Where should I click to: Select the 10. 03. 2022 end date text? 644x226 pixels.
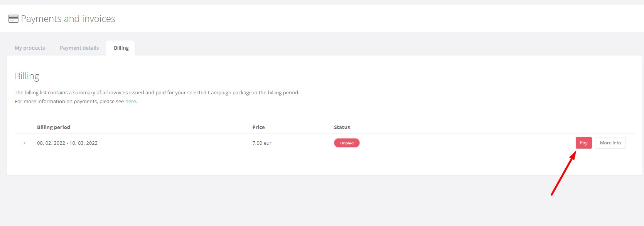[x=83, y=143]
